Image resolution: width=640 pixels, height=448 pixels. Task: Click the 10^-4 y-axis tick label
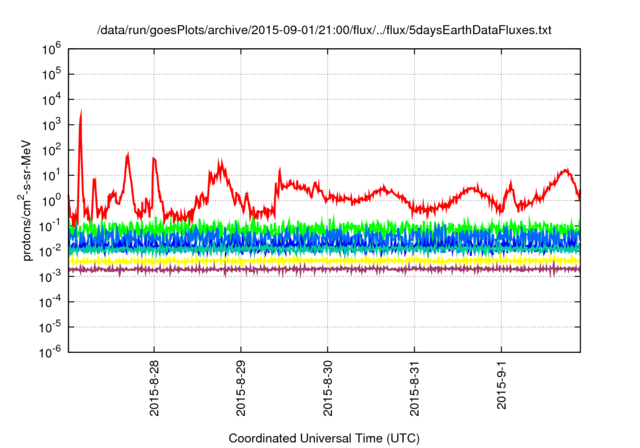[50, 302]
